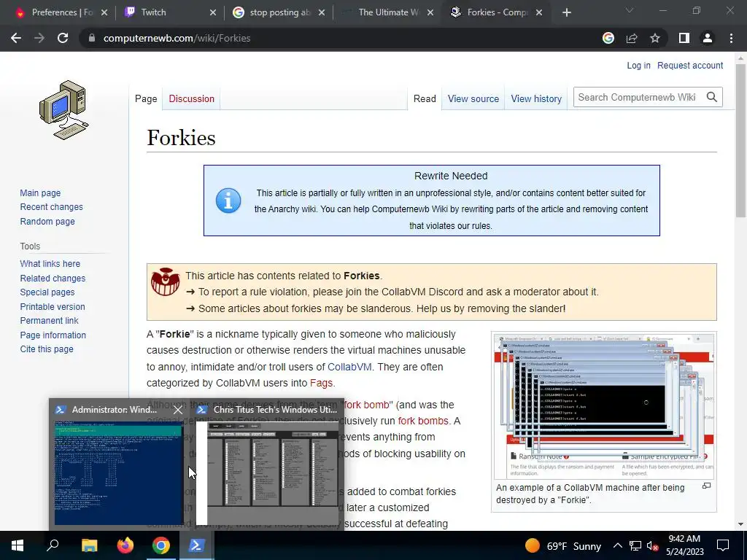Viewport: 747px width, 560px height.
Task: Open Related changes link
Action: click(53, 278)
